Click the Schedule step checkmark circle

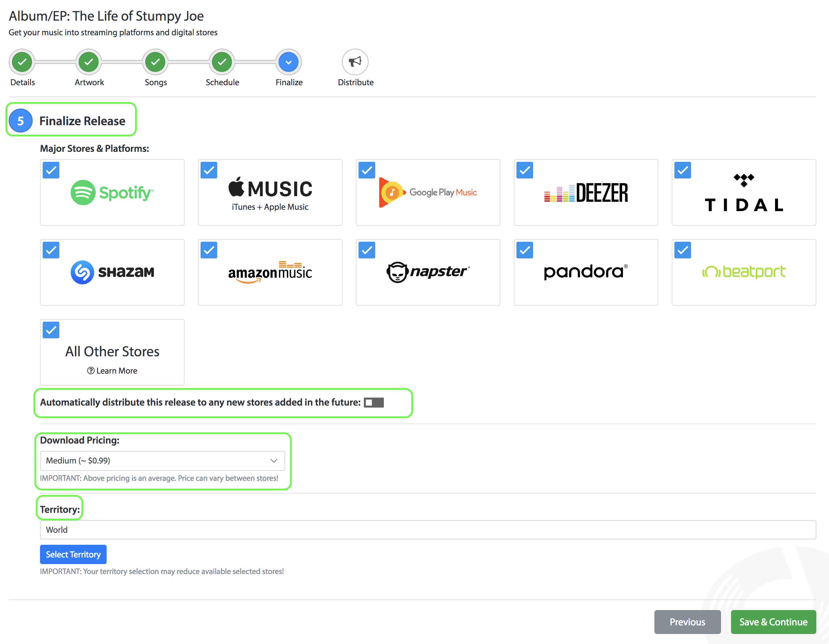pyautogui.click(x=222, y=62)
